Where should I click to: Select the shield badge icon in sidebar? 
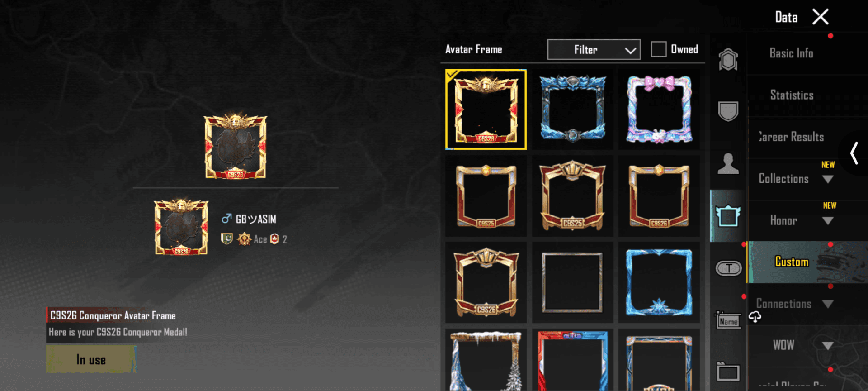pyautogui.click(x=728, y=111)
